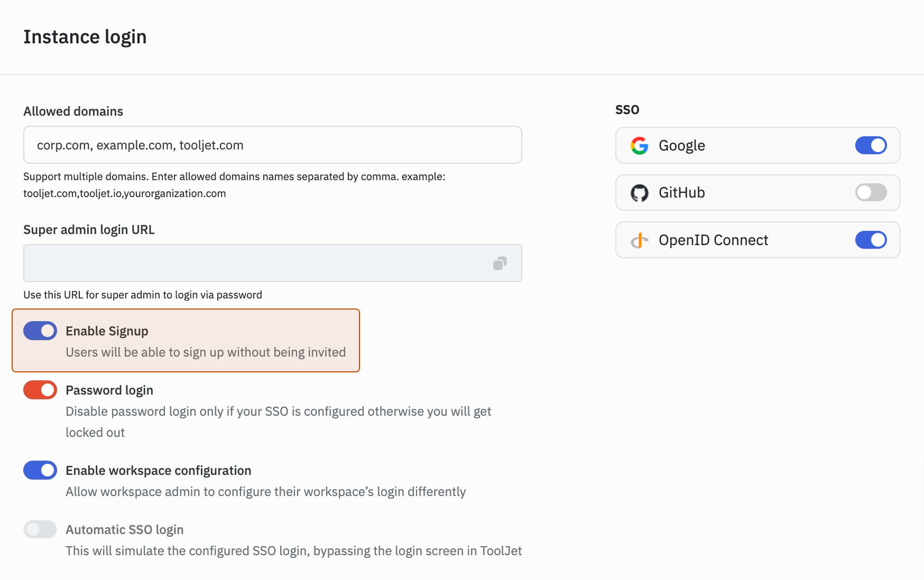Click the SSO section header
The width and height of the screenshot is (924, 580).
tap(627, 110)
